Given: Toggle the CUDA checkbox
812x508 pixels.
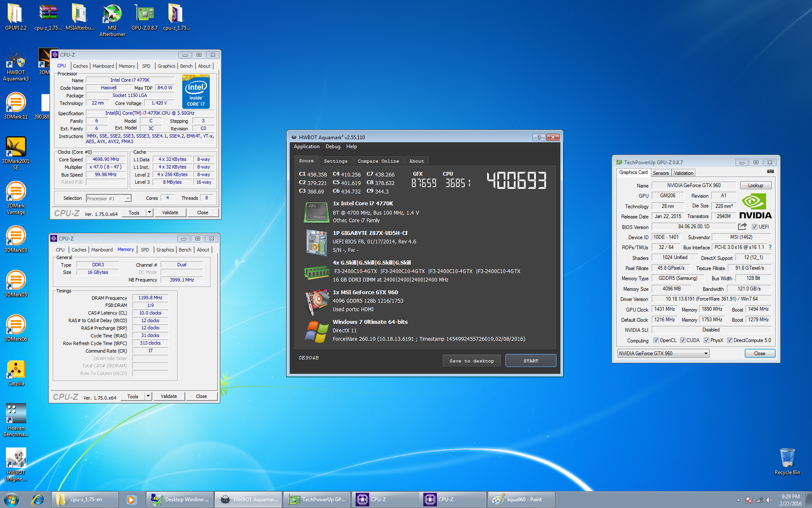Looking at the screenshot, I should (x=683, y=340).
